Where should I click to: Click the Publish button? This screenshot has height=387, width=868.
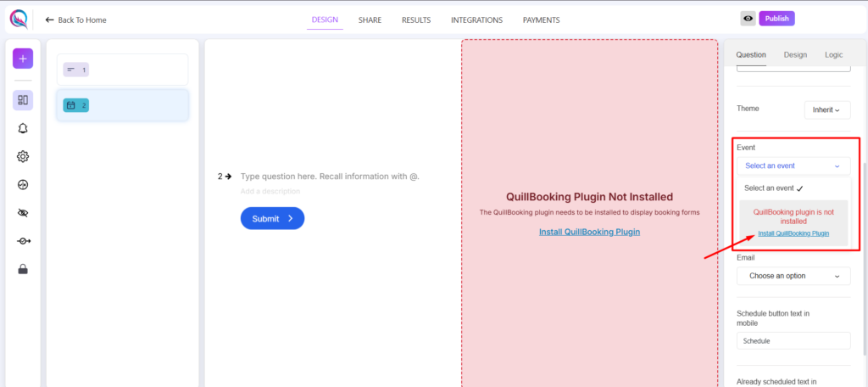click(x=776, y=19)
